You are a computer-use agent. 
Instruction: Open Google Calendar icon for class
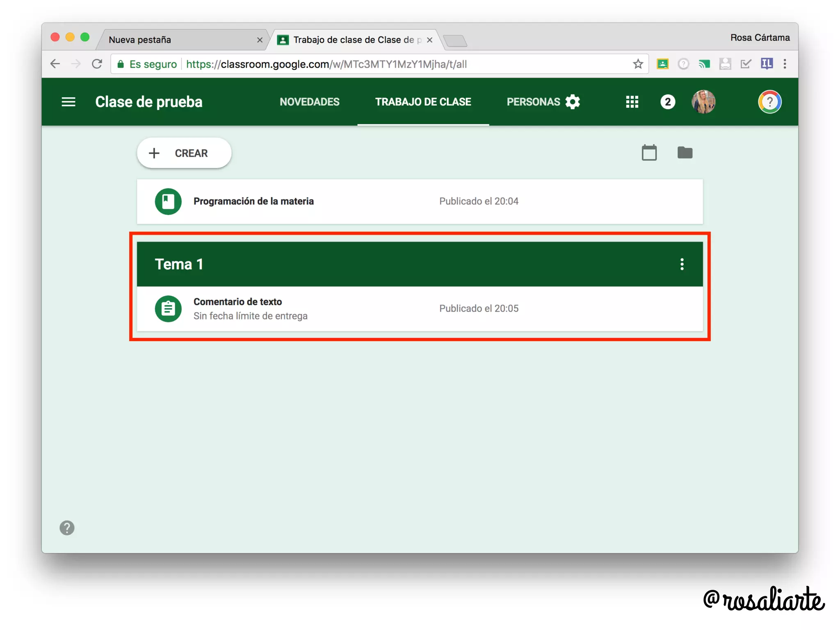tap(649, 153)
